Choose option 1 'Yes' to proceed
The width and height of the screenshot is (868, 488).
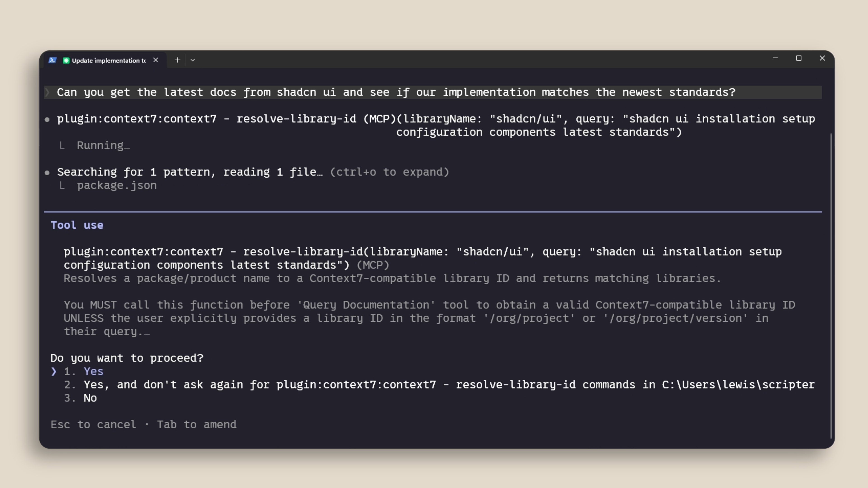[93, 371]
